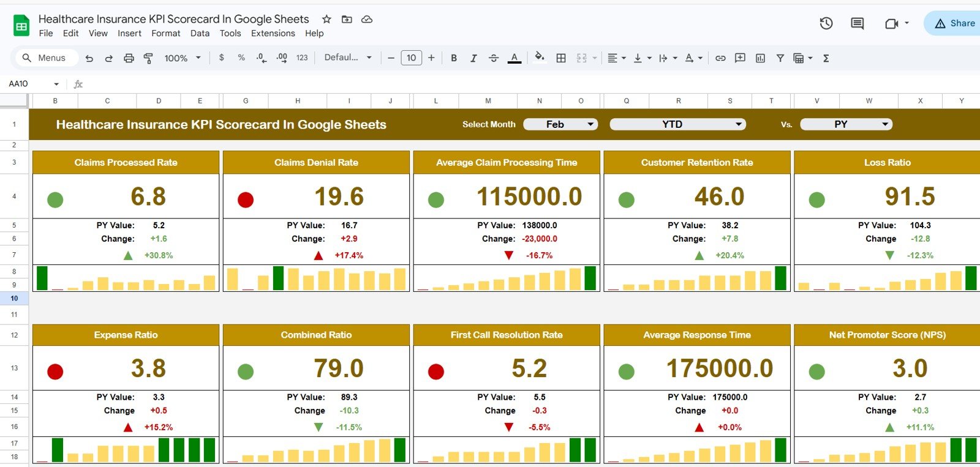Viewport: 980px width, 467px height.
Task: Open text wrapping dropdown
Action: pos(668,58)
